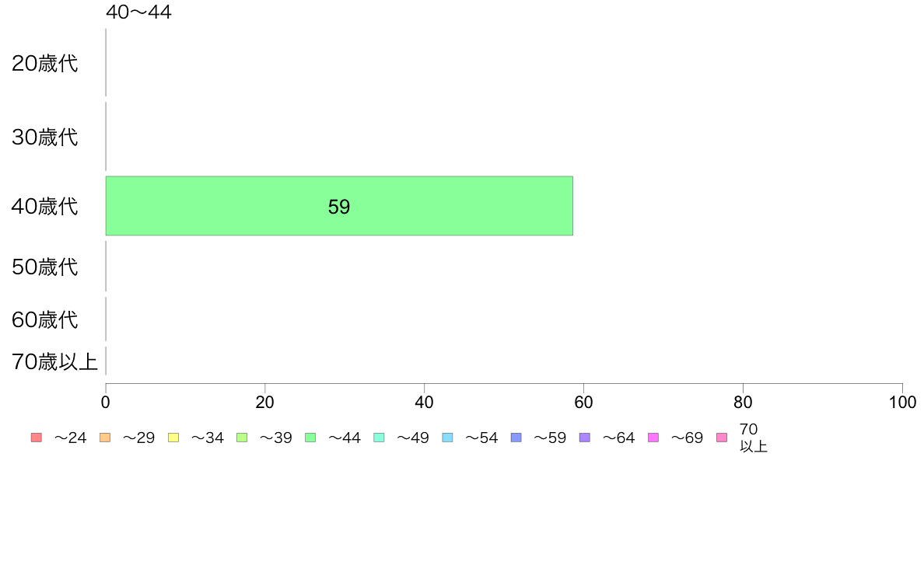Click the 59 value label on bar
The height and width of the screenshot is (572, 924).
pyautogui.click(x=339, y=207)
